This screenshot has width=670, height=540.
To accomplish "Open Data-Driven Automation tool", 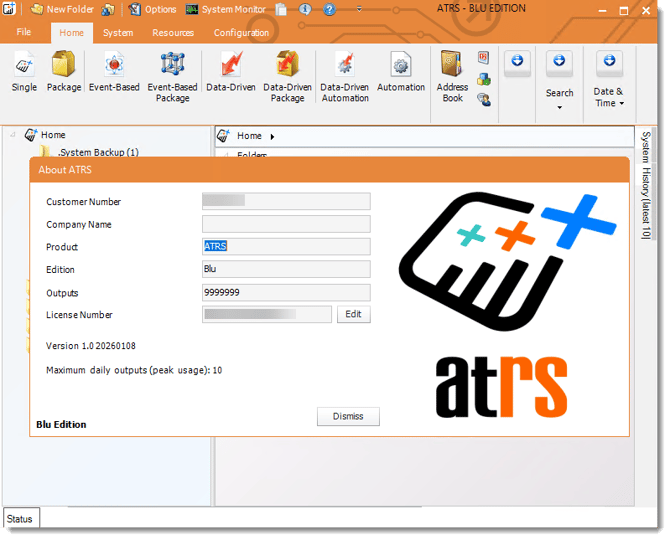I will [345, 77].
